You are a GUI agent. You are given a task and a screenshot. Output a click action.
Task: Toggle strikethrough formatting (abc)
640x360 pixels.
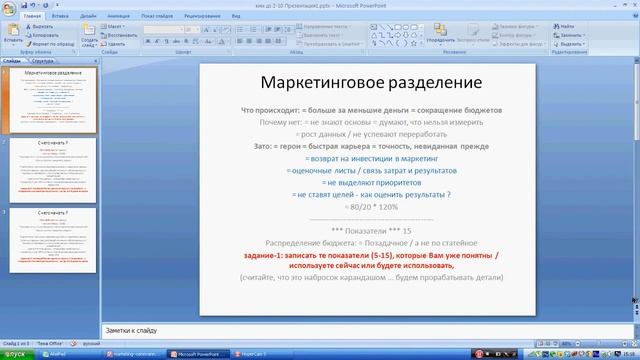[x=176, y=41]
